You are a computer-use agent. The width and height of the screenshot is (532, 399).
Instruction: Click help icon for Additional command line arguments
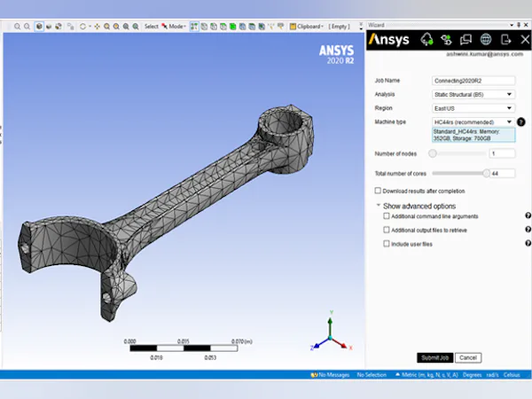(x=528, y=215)
